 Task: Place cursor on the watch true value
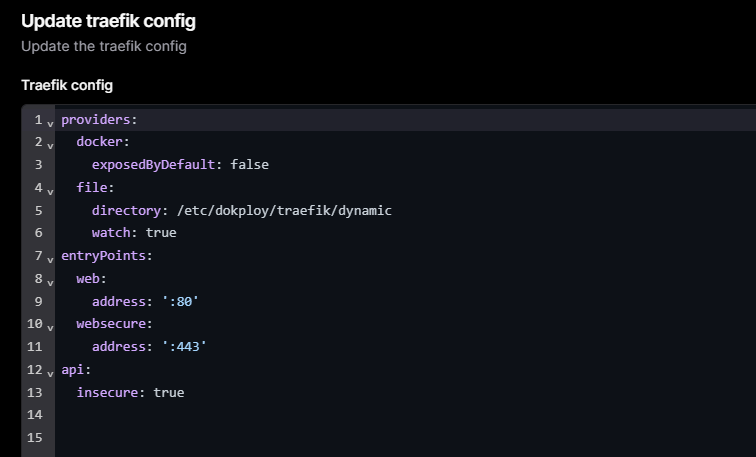coord(161,233)
